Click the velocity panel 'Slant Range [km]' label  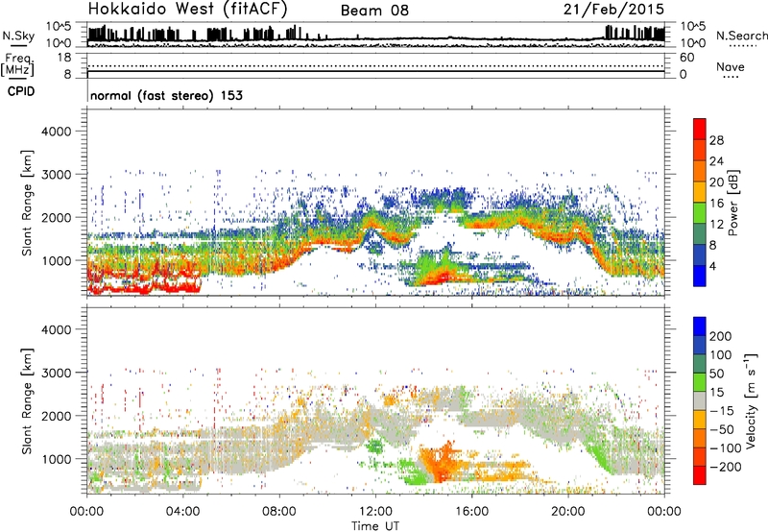coord(28,400)
